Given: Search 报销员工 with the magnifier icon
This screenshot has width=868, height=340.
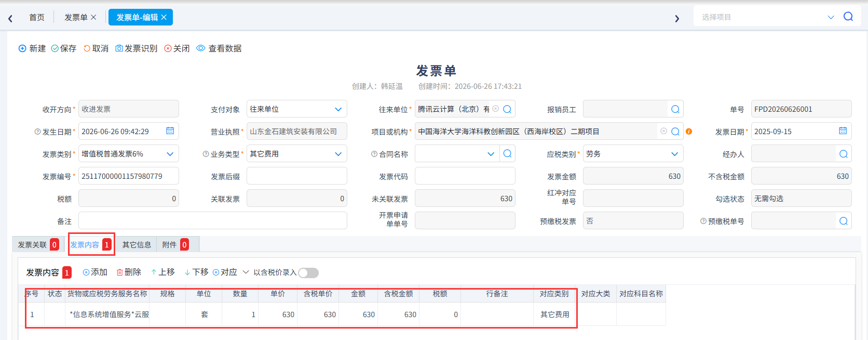Looking at the screenshot, I should tap(675, 109).
